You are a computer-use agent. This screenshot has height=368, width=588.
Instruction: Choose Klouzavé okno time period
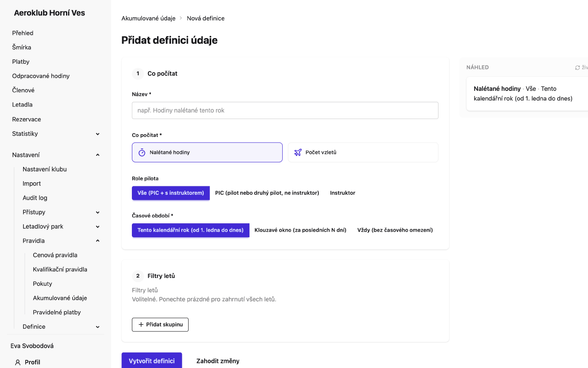300,230
